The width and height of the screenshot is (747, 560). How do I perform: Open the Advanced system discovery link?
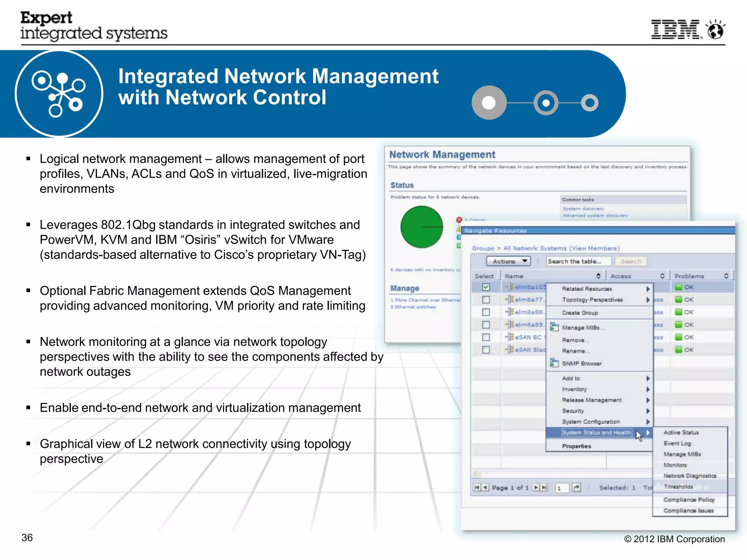[x=595, y=215]
